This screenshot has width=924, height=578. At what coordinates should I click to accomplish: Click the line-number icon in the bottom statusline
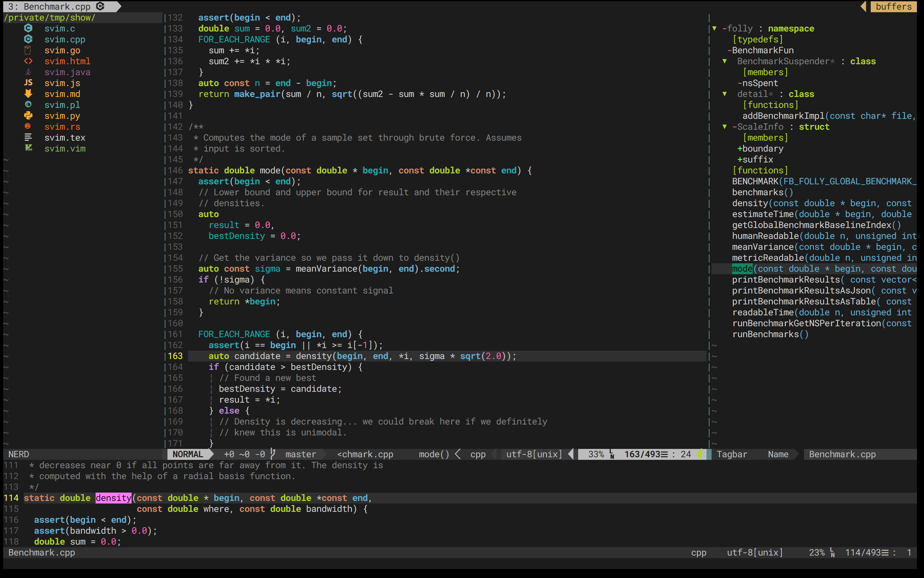pyautogui.click(x=833, y=552)
